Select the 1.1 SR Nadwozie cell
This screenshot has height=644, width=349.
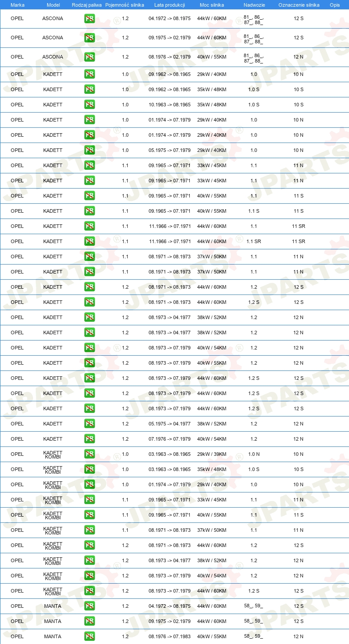tap(253, 241)
